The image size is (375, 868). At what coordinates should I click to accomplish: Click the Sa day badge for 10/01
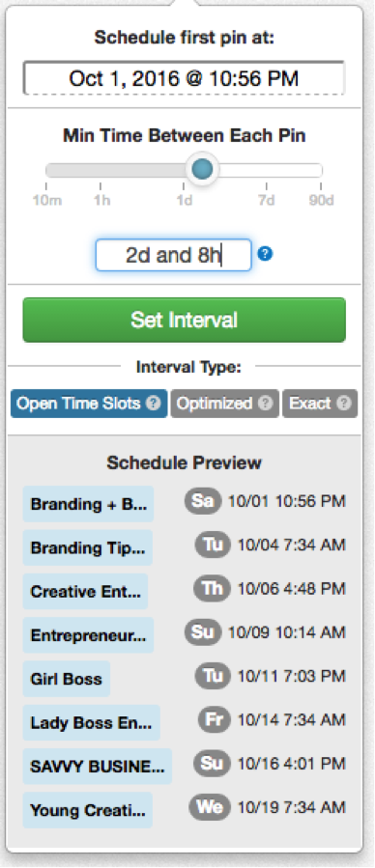tap(203, 501)
